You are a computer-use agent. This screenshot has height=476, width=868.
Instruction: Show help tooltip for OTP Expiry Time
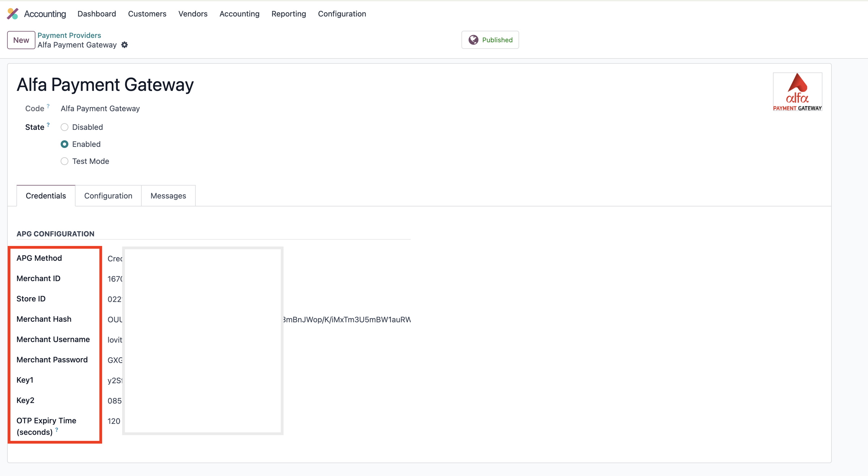click(x=57, y=430)
